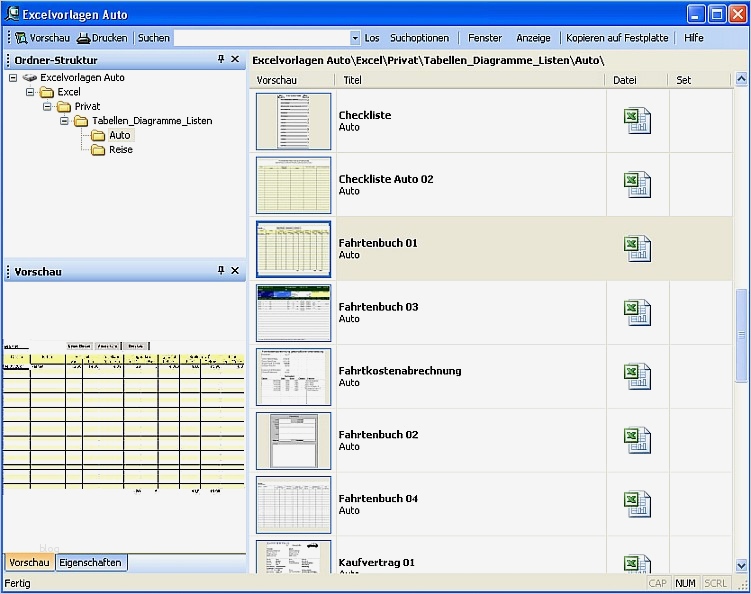Click the Vorschau toolbar icon
Viewport: 751px width, 594px height.
pyautogui.click(x=21, y=38)
